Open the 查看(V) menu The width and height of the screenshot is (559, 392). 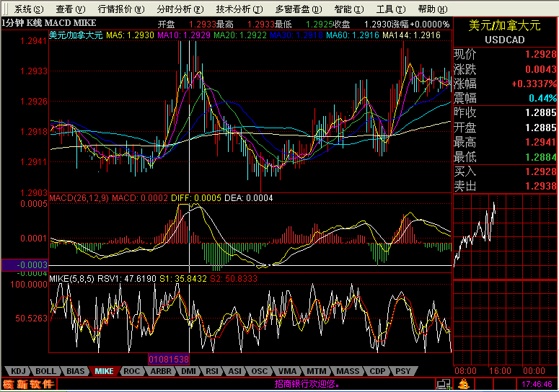(x=70, y=9)
